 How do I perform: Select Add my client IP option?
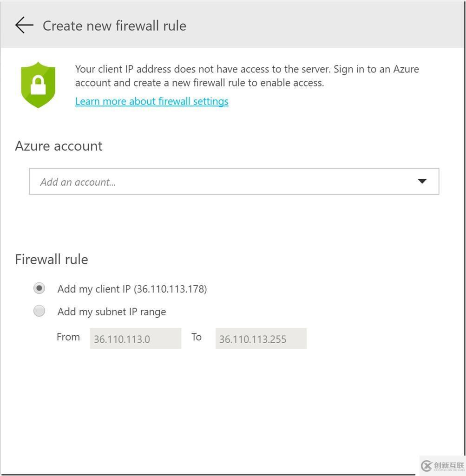point(39,288)
